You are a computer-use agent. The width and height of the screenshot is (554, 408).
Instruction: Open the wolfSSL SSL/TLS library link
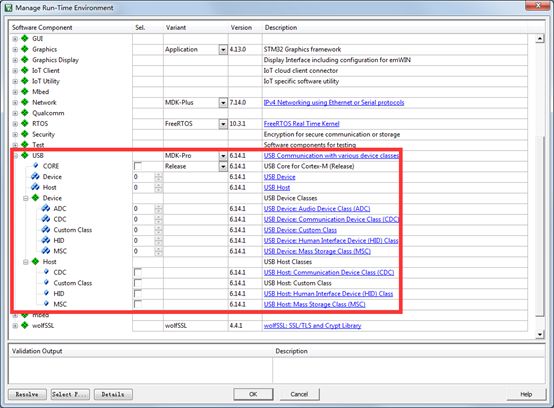click(312, 326)
